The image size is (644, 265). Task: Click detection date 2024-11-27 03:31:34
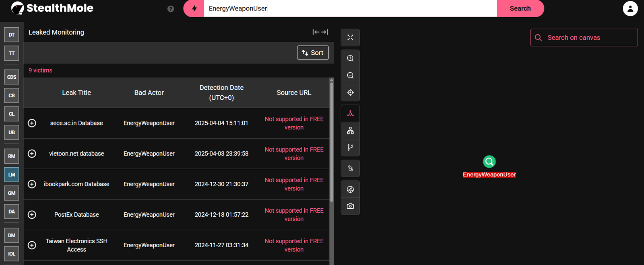(x=221, y=245)
